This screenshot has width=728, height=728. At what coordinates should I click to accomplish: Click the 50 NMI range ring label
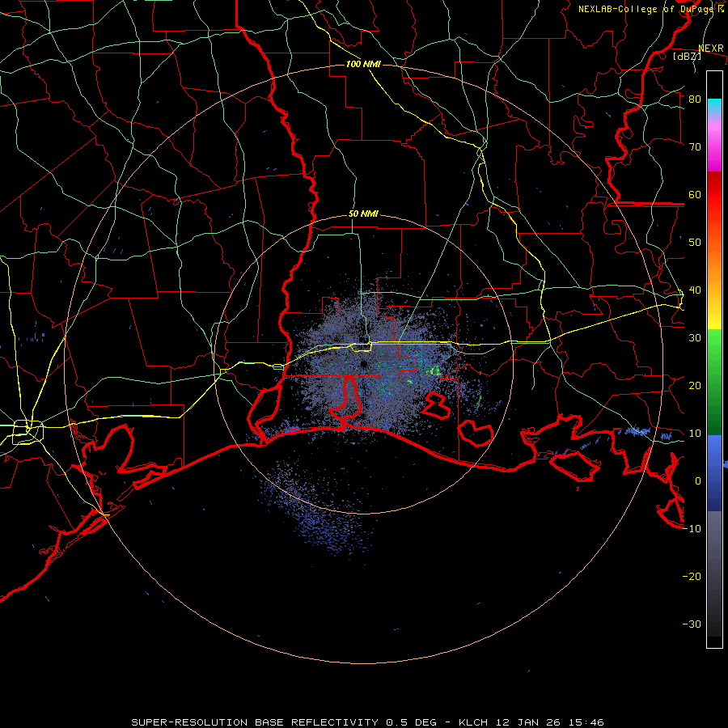[x=363, y=214]
